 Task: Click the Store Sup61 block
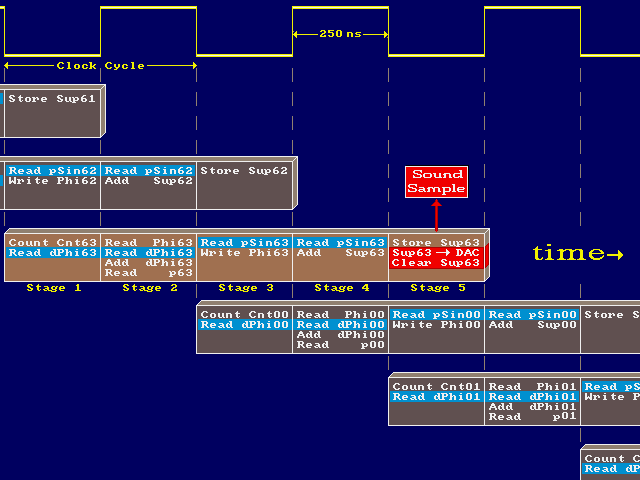point(52,99)
